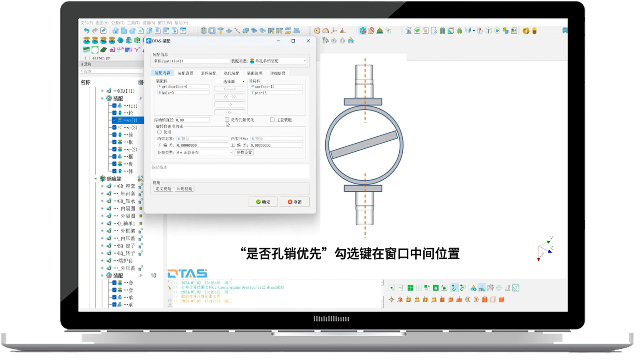Click the search box above the model tree
The width and height of the screenshot is (640, 360).
tap(112, 71)
